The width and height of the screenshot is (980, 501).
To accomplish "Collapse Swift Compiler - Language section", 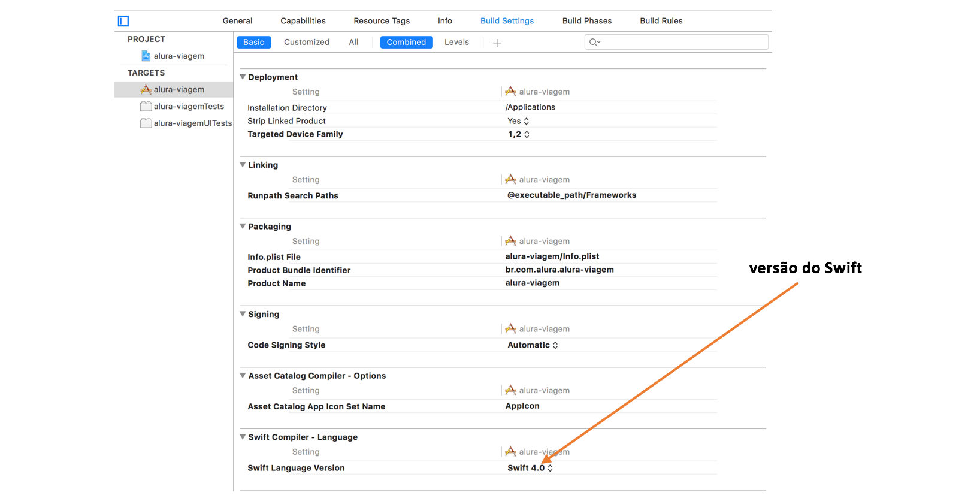I will [x=243, y=437].
